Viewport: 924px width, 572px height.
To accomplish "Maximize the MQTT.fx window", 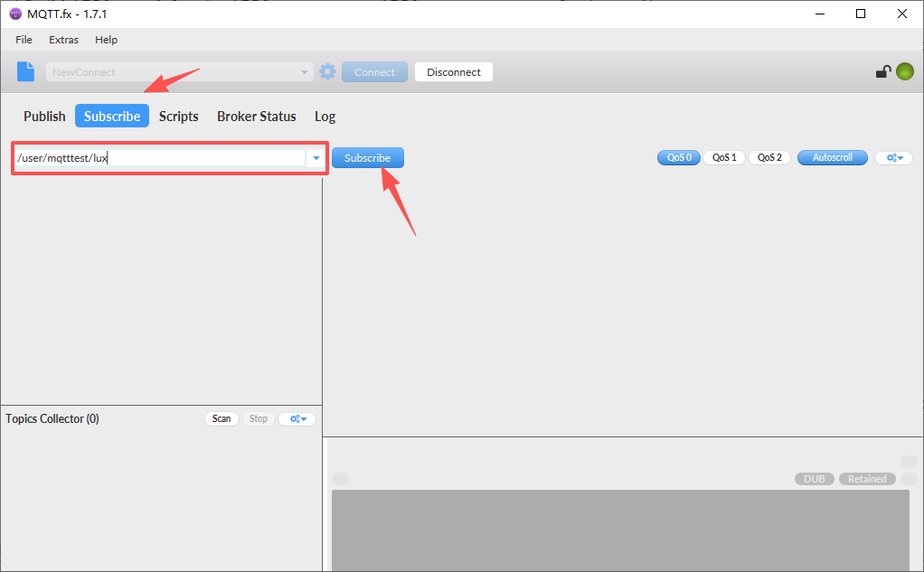I will click(x=861, y=14).
